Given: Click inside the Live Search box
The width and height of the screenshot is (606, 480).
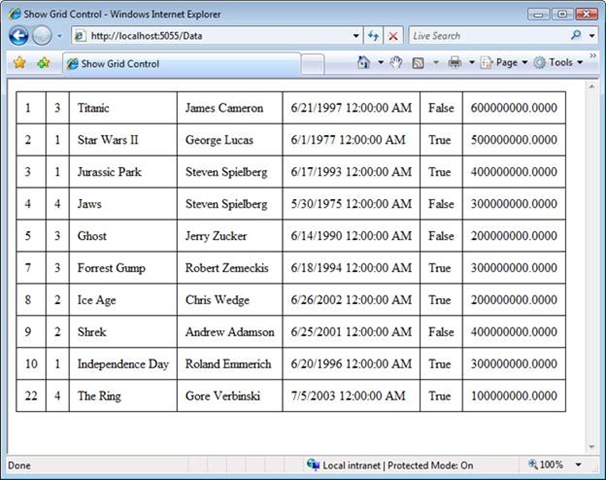Looking at the screenshot, I should click(x=488, y=36).
